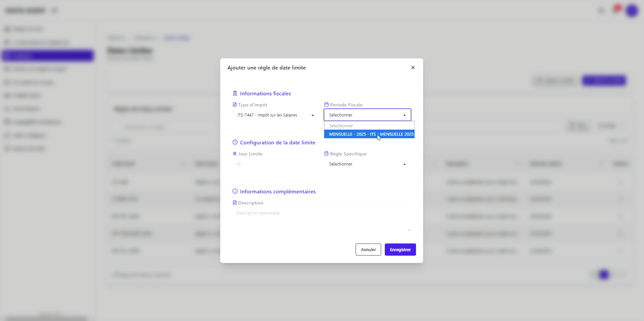Save the rule with Enregistrer

click(x=400, y=250)
